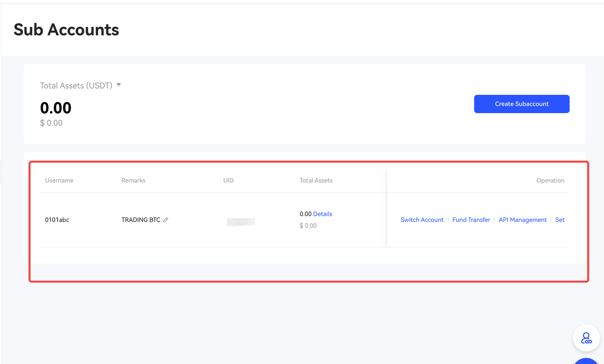
Task: Click the UID column header
Action: pyautogui.click(x=228, y=181)
